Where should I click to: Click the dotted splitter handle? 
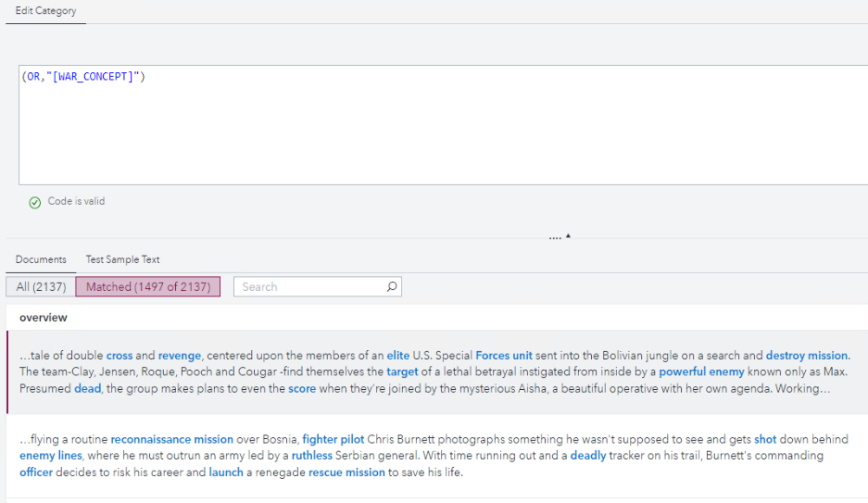click(x=555, y=238)
